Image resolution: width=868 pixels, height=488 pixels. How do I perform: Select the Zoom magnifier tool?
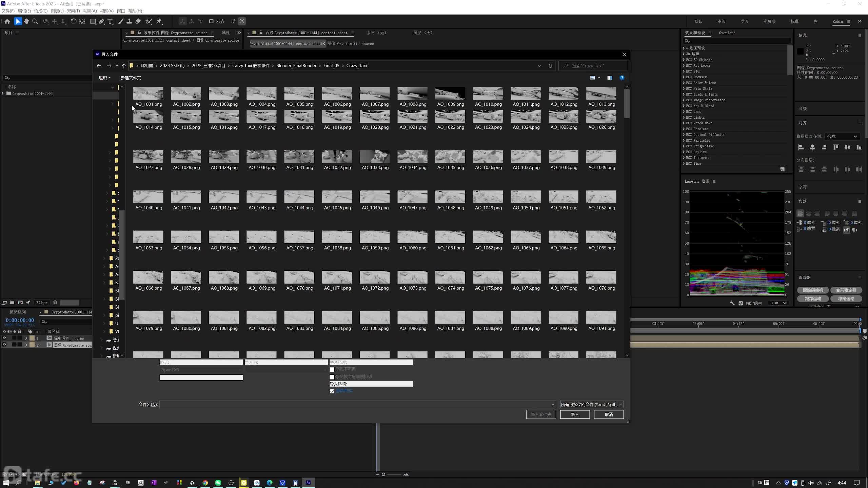click(35, 21)
